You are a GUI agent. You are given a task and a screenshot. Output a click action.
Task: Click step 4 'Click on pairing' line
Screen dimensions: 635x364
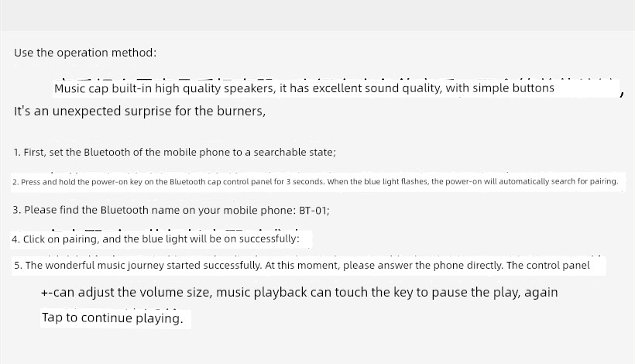[x=156, y=239]
